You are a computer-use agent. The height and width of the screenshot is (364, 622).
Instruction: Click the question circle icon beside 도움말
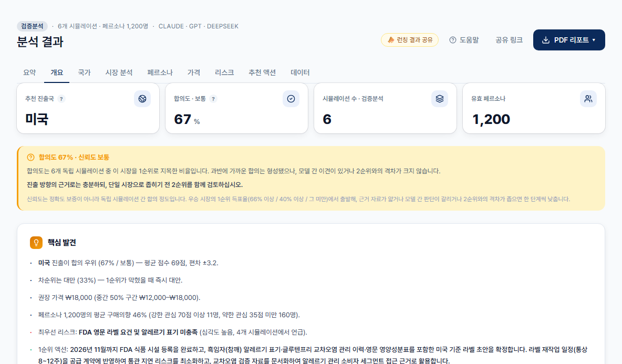(453, 40)
